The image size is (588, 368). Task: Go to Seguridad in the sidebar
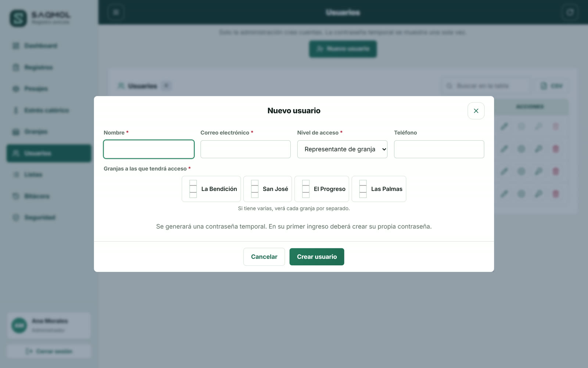tap(49, 217)
